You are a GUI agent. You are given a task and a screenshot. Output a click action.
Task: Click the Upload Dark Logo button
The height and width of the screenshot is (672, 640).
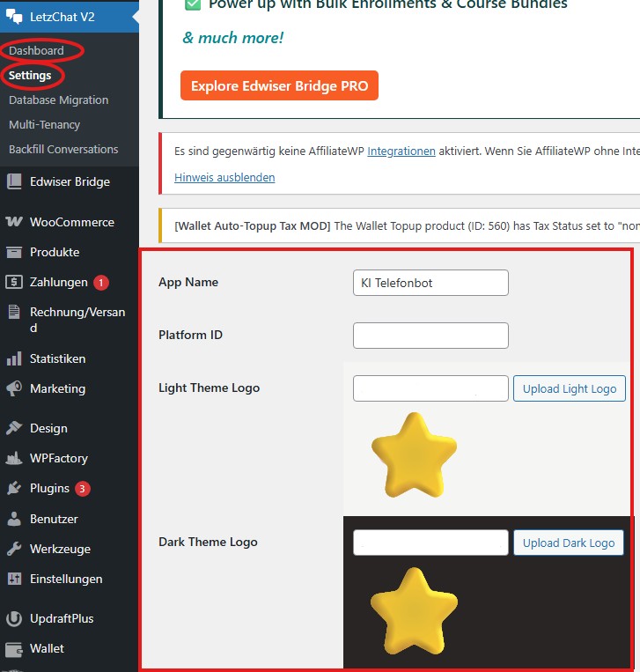point(569,543)
